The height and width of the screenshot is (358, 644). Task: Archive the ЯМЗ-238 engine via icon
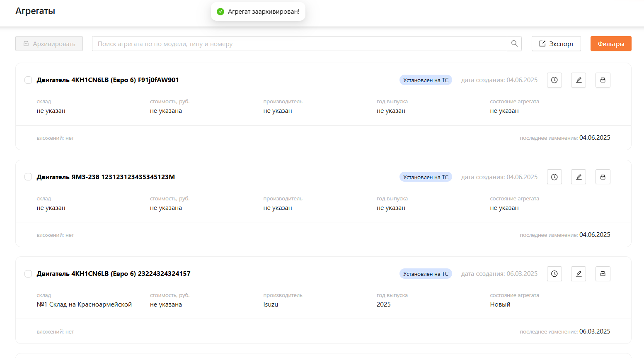click(x=603, y=177)
